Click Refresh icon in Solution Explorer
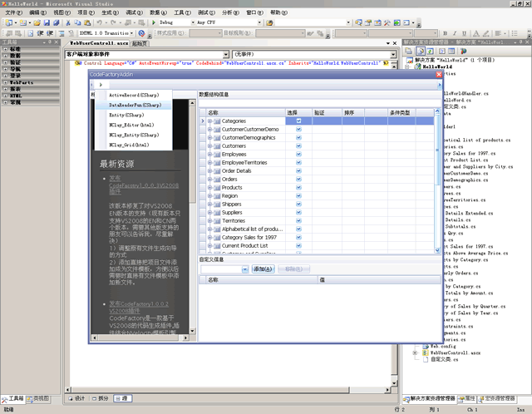 [431, 52]
